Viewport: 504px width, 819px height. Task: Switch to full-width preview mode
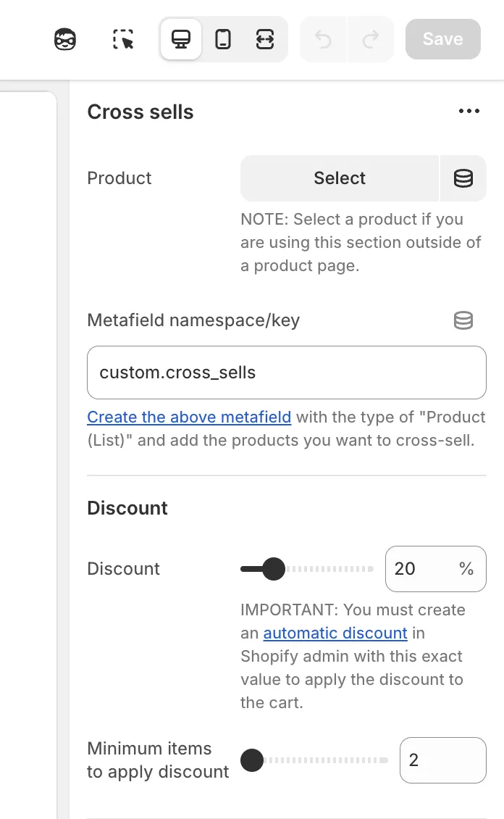tap(265, 39)
